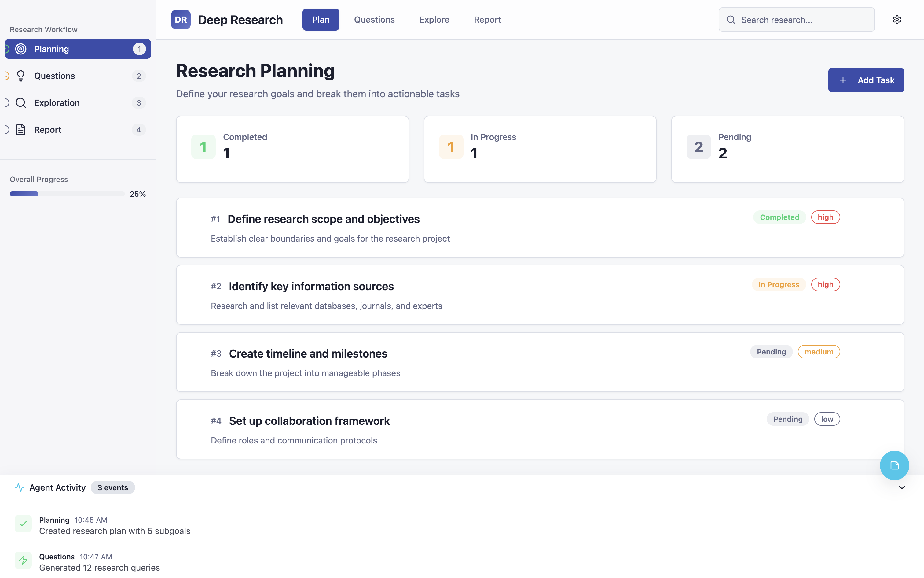Click the Overall Progress bar
Viewport: 924px width, 578px height.
pos(67,194)
